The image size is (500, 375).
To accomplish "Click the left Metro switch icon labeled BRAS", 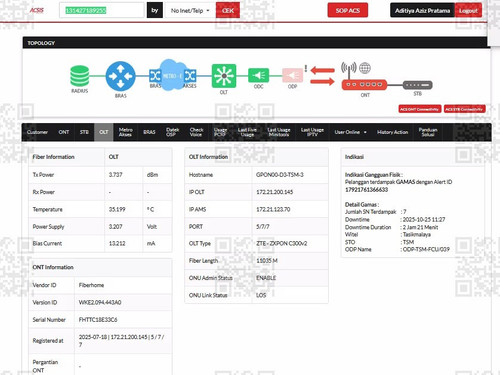I will coord(155,76).
